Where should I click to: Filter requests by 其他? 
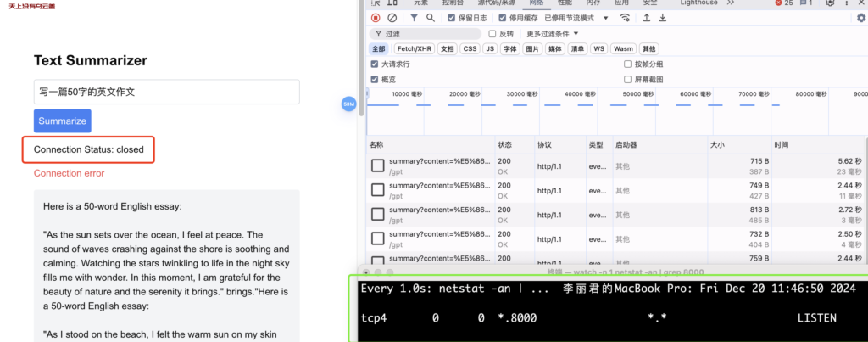pyautogui.click(x=648, y=48)
